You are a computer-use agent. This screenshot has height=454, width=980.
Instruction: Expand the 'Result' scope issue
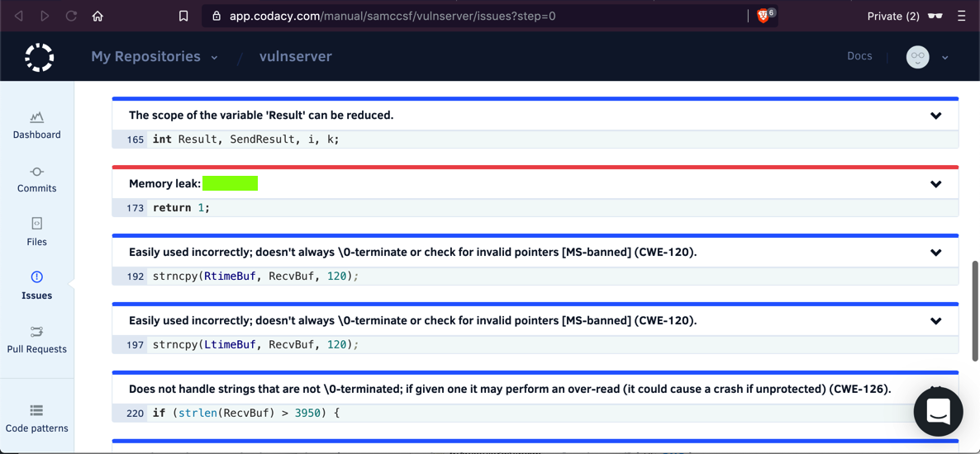click(x=935, y=116)
